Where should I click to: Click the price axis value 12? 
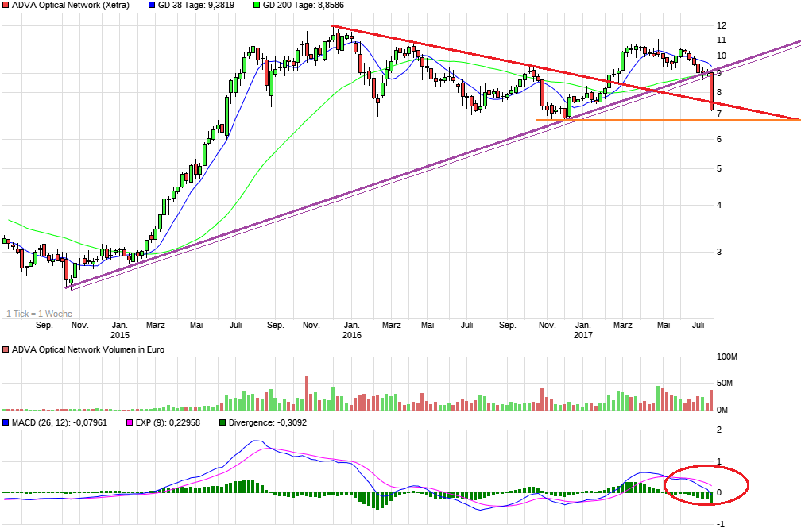pyautogui.click(x=722, y=25)
